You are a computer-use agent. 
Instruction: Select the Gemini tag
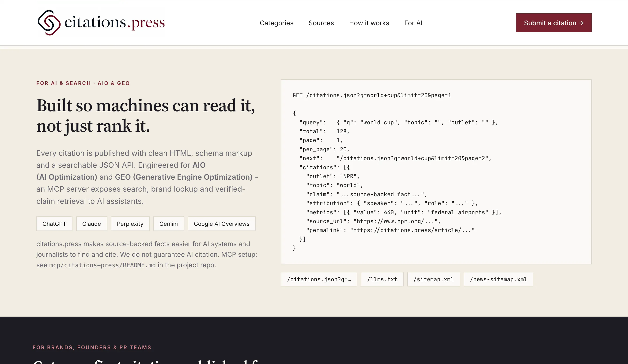pos(168,224)
